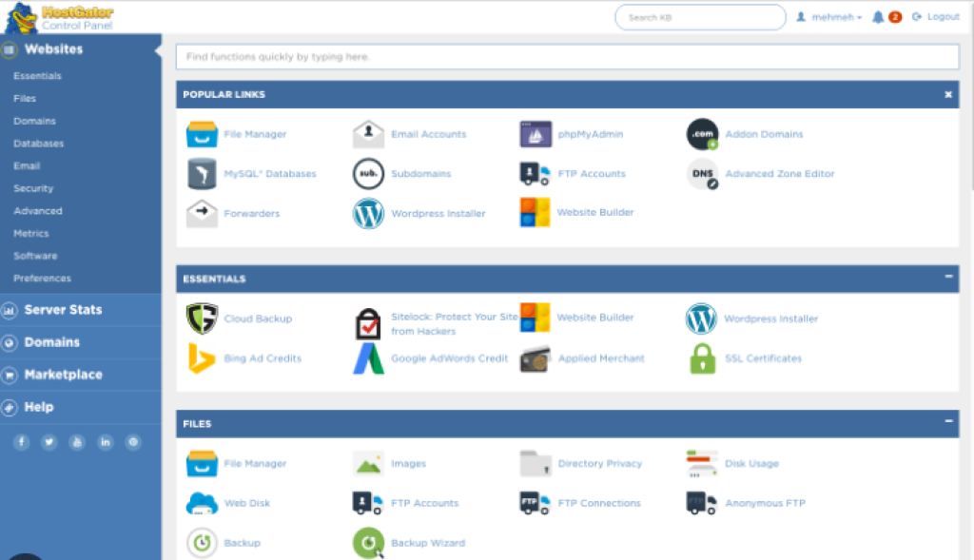Expand Server Stats in sidebar
The height and width of the screenshot is (560, 974).
(x=81, y=310)
